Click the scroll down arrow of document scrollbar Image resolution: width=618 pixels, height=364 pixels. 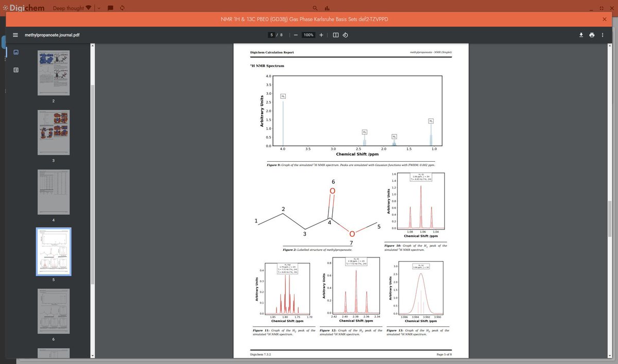point(610,355)
